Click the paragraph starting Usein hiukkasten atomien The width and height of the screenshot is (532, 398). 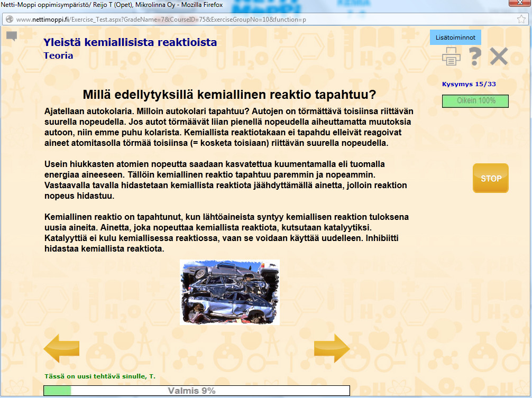point(226,180)
